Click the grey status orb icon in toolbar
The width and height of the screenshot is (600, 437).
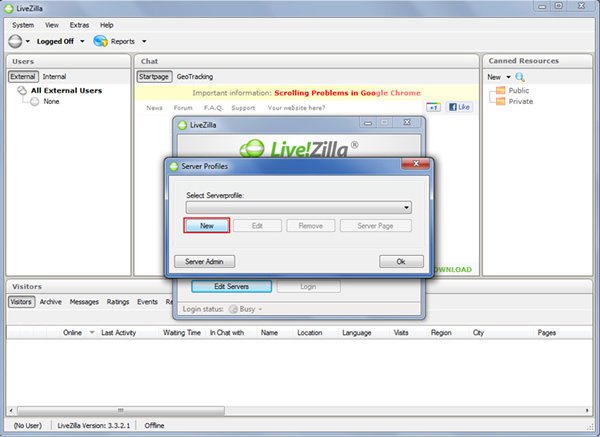[15, 41]
